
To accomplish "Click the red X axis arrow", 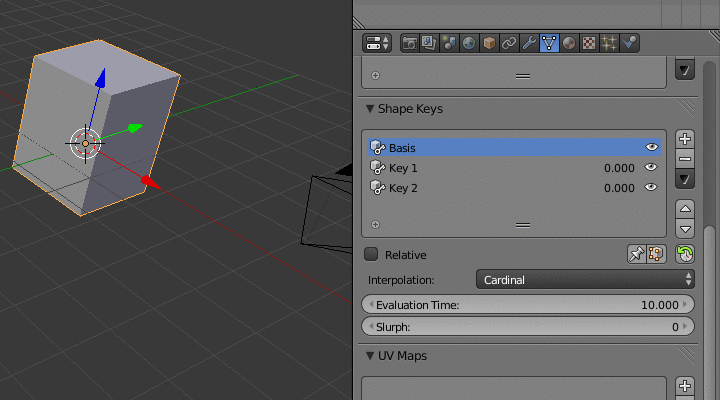I will (x=150, y=182).
